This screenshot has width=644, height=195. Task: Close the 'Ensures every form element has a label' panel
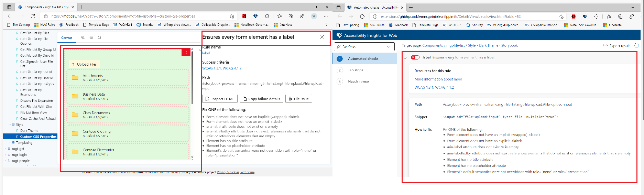click(x=322, y=37)
